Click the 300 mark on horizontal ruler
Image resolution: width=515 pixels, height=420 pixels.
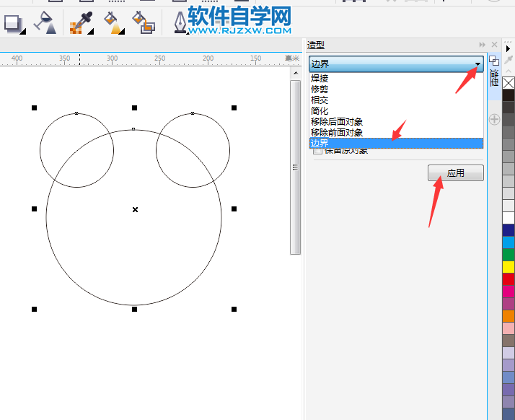pos(112,58)
